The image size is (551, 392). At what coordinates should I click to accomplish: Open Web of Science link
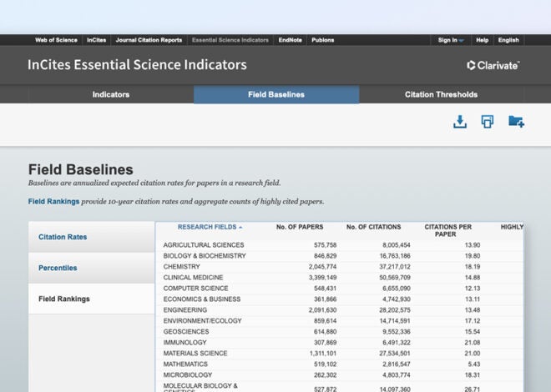pyautogui.click(x=56, y=40)
